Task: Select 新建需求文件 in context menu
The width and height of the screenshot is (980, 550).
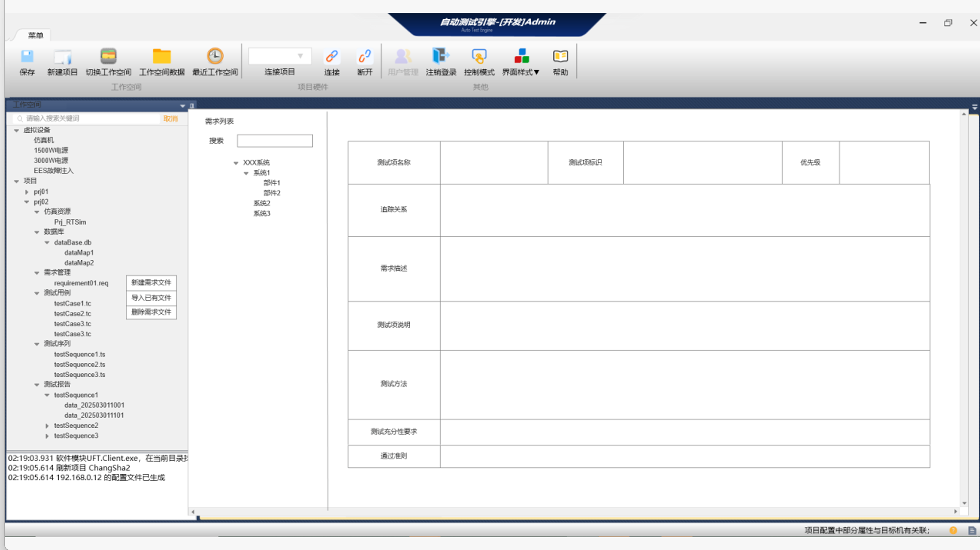Action: 151,283
